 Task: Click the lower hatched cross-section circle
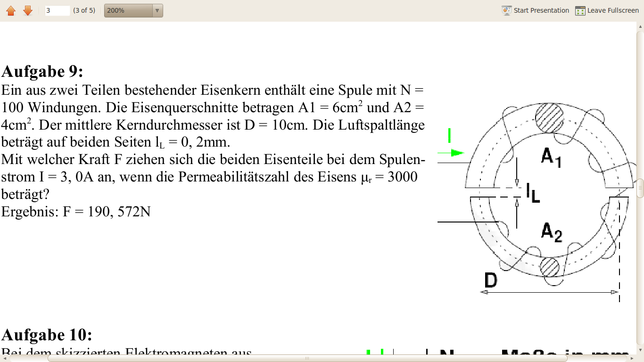pyautogui.click(x=550, y=267)
